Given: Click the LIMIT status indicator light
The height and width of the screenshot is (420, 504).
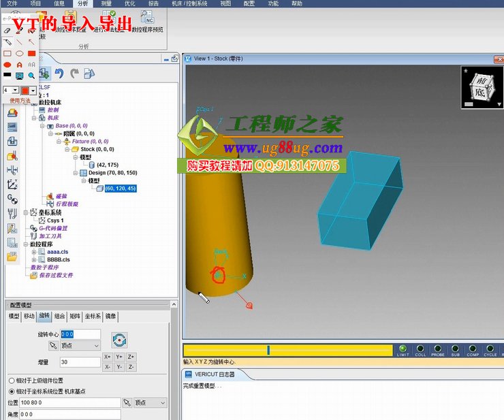Looking at the screenshot, I should (403, 349).
